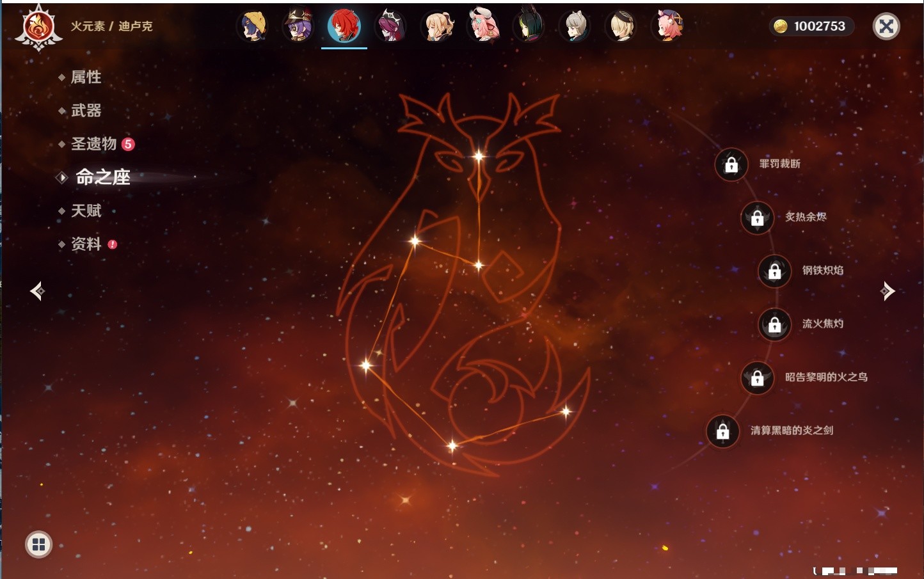This screenshot has height=579, width=924.
Task: Click the Mora amount 1002753
Action: [819, 26]
